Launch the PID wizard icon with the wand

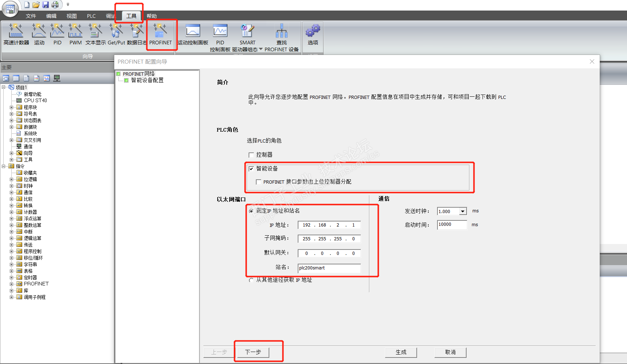click(57, 35)
